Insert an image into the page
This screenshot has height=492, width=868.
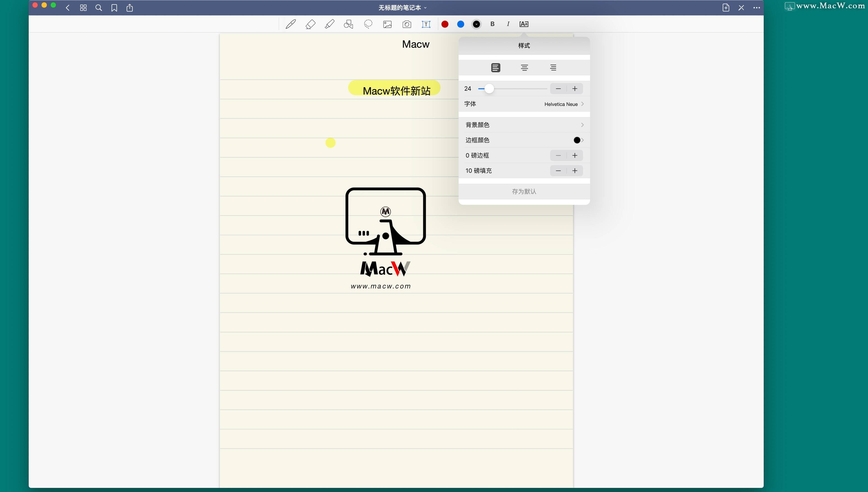tap(387, 24)
